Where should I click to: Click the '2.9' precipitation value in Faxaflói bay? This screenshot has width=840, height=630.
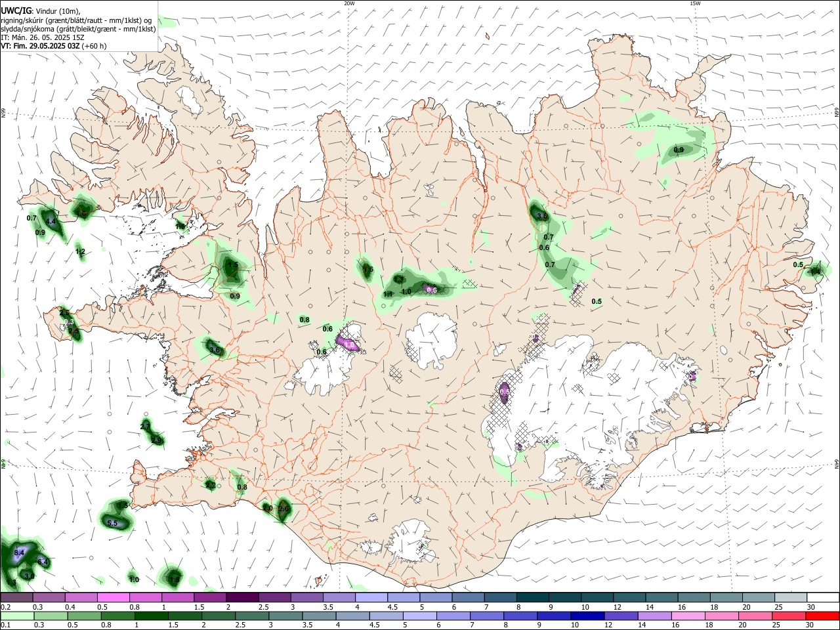156,440
